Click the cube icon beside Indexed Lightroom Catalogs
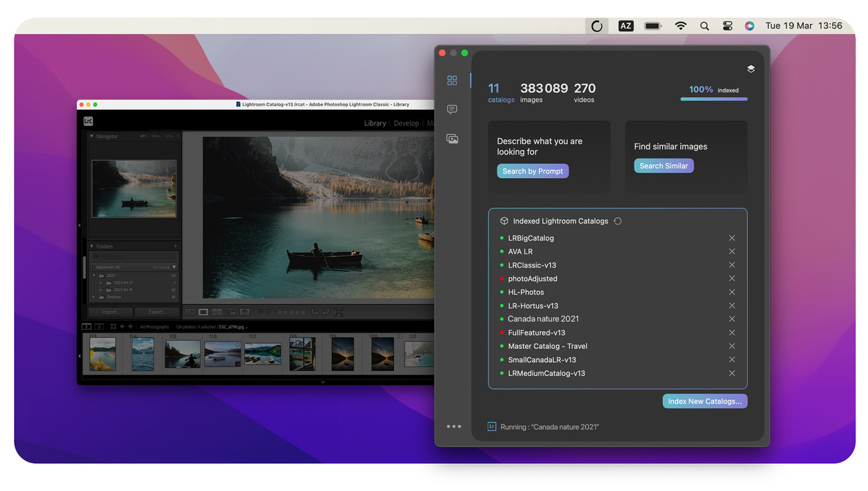The image size is (868, 491). 504,221
